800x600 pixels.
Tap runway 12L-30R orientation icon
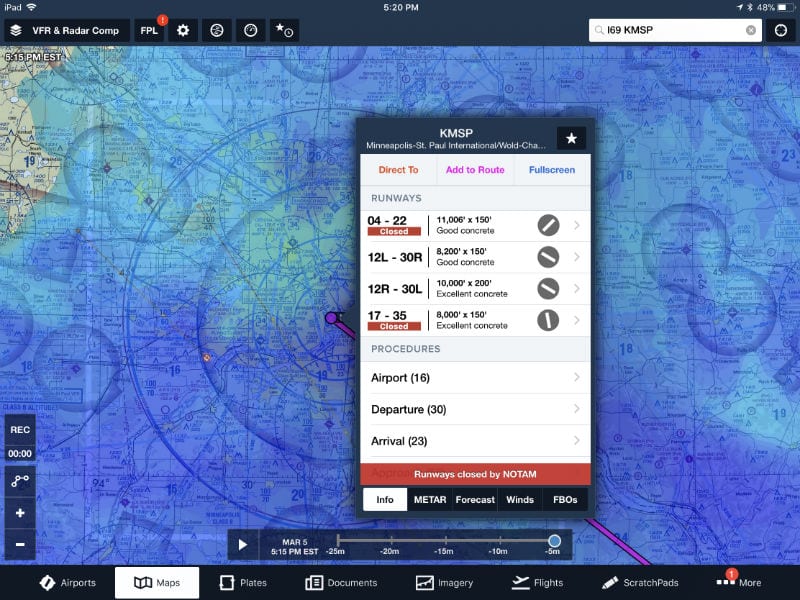(x=548, y=257)
